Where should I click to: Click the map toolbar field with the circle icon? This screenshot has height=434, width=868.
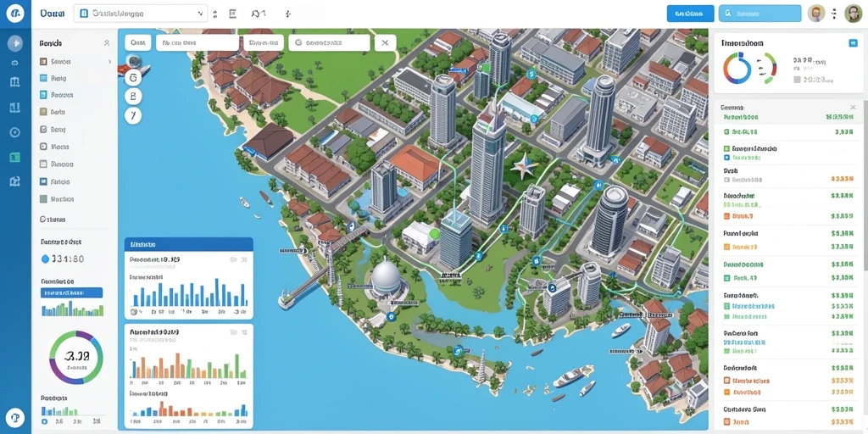(330, 42)
